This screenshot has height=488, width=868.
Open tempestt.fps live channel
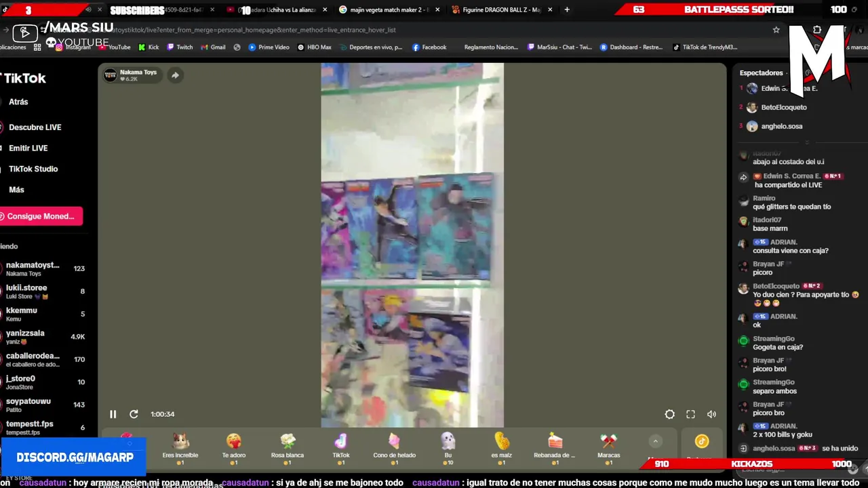tap(44, 428)
